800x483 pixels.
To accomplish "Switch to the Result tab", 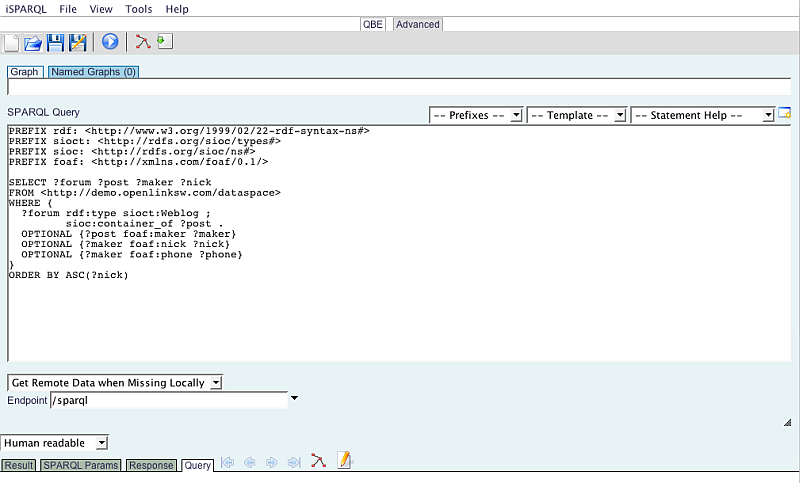I will 19,465.
